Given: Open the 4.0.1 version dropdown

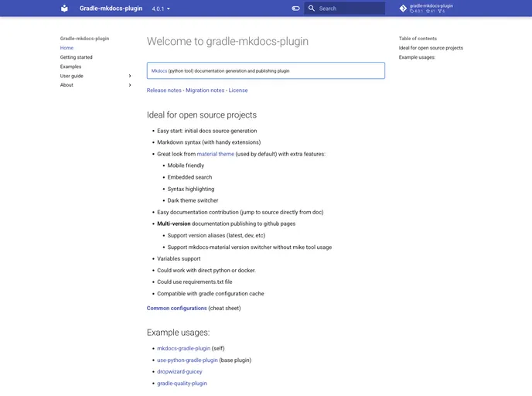Looking at the screenshot, I should [x=161, y=9].
